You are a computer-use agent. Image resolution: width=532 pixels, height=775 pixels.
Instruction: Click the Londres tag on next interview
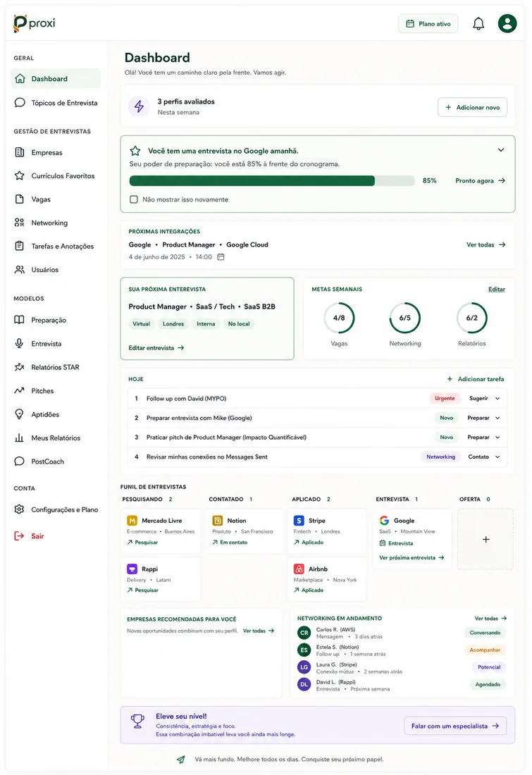click(x=173, y=324)
